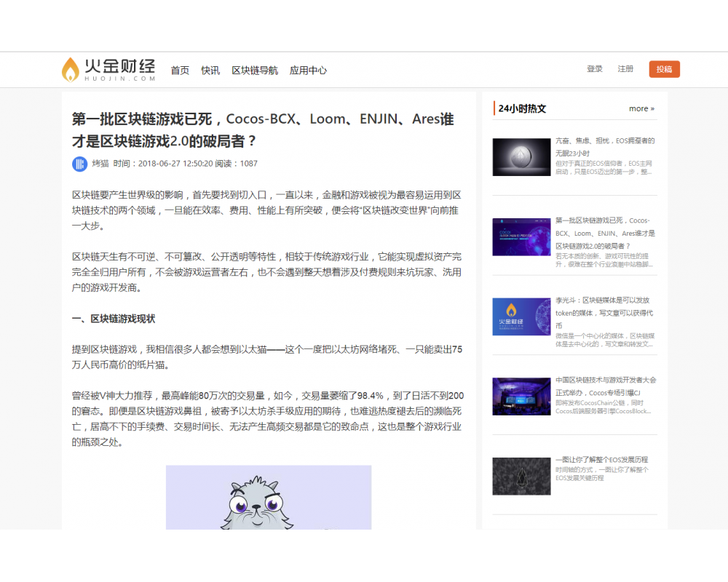Open author 烤猫 profile name
The width and height of the screenshot is (728, 582).
click(100, 164)
